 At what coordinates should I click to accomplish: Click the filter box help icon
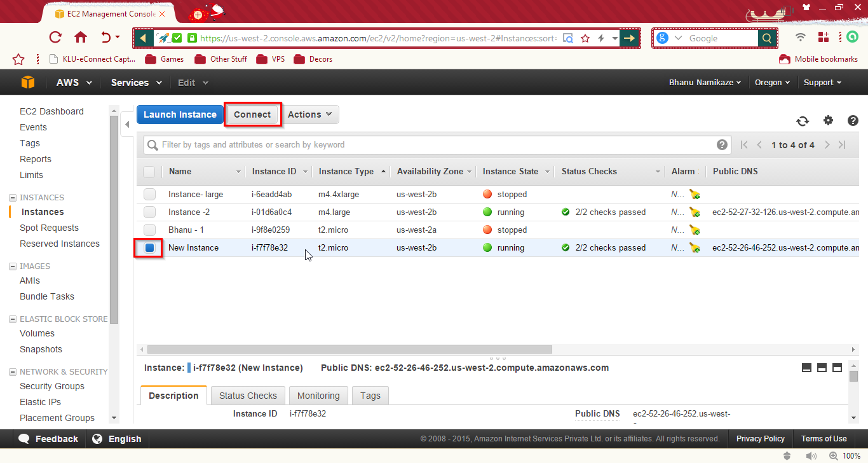pos(722,145)
